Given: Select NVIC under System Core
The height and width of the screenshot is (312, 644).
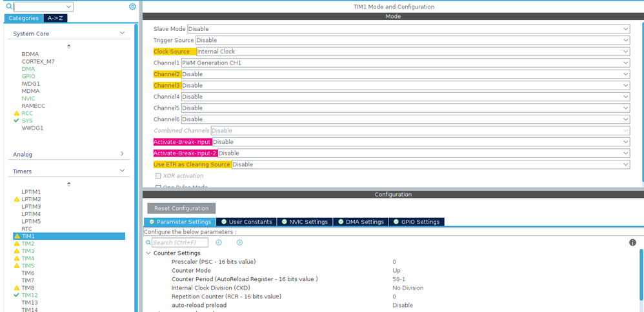Looking at the screenshot, I should [28, 99].
